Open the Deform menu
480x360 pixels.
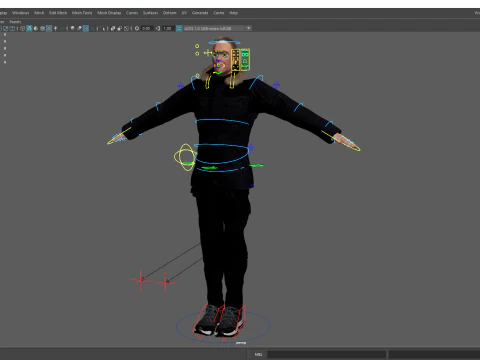coord(169,13)
